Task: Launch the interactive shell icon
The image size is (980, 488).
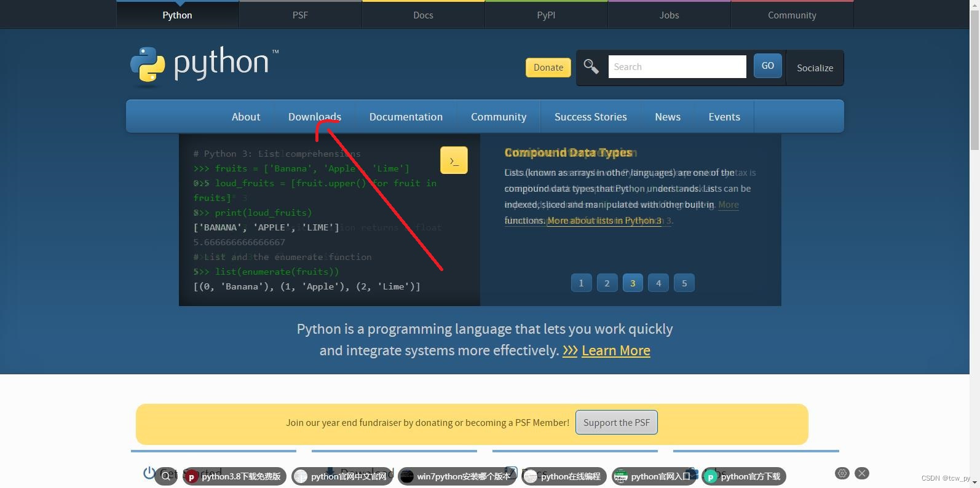Action: click(454, 160)
